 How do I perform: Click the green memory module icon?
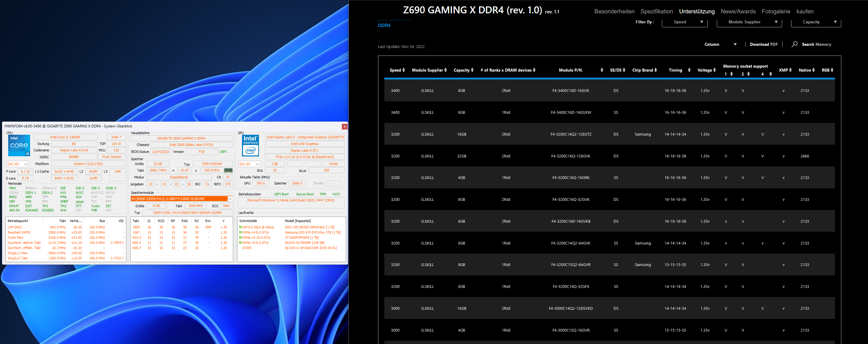point(228,171)
